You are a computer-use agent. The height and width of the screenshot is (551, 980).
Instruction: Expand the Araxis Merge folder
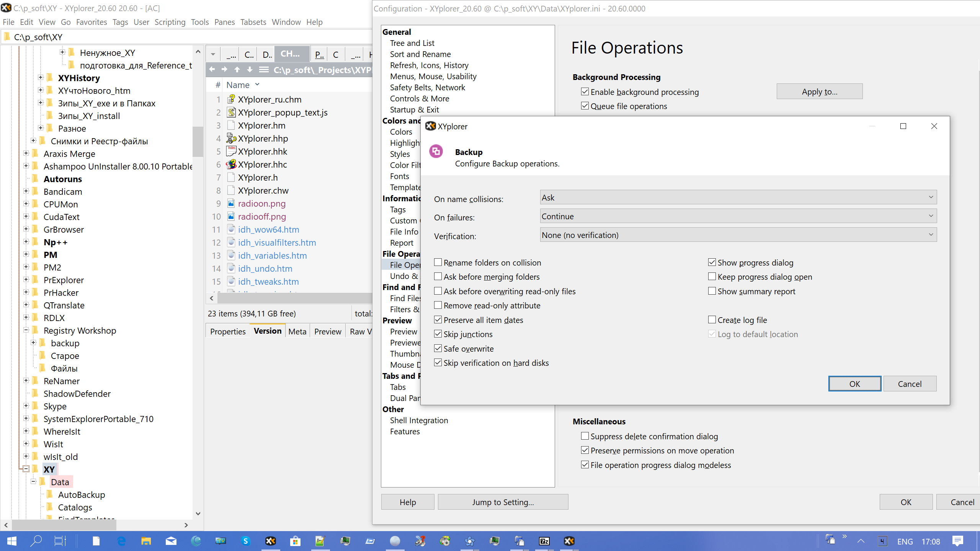(26, 153)
